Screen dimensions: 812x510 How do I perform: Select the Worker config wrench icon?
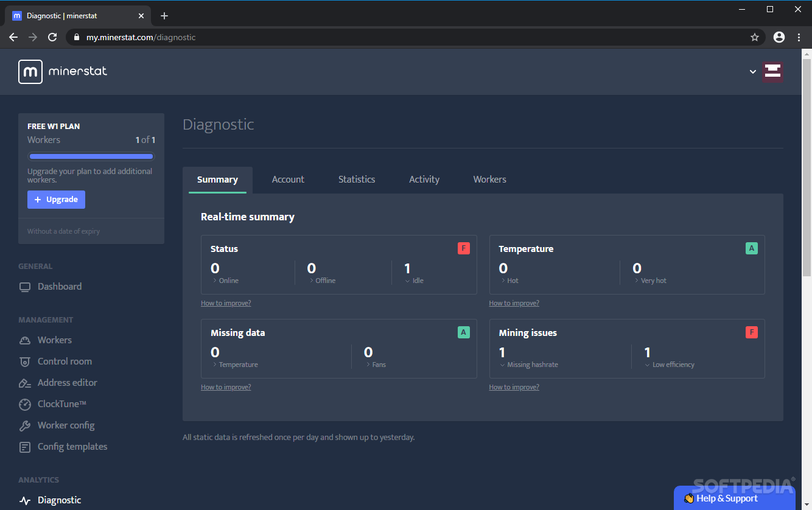click(x=25, y=425)
